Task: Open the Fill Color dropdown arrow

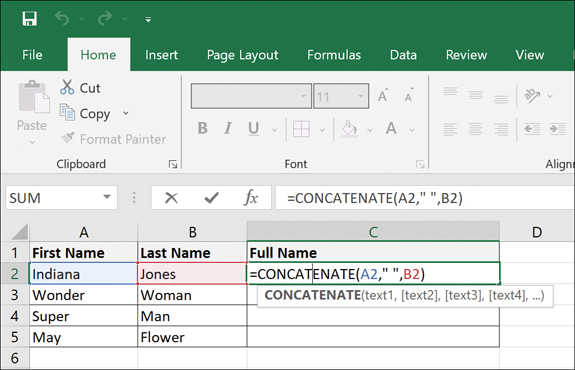Action: [370, 130]
